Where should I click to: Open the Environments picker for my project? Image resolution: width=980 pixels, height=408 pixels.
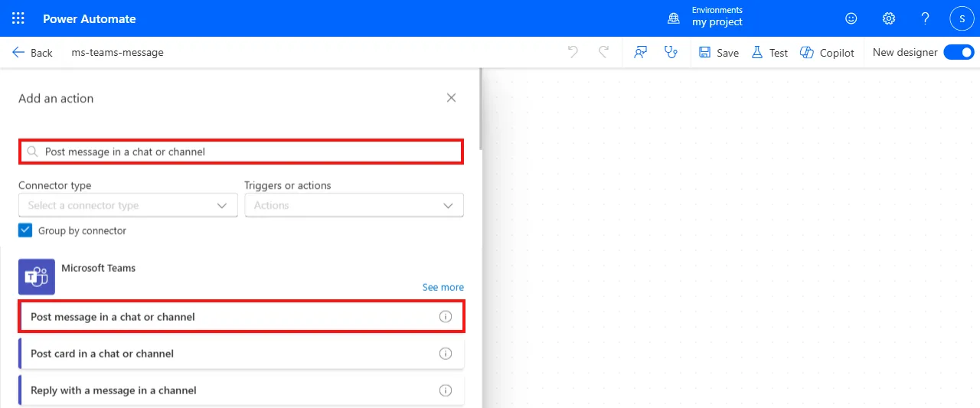tap(705, 17)
